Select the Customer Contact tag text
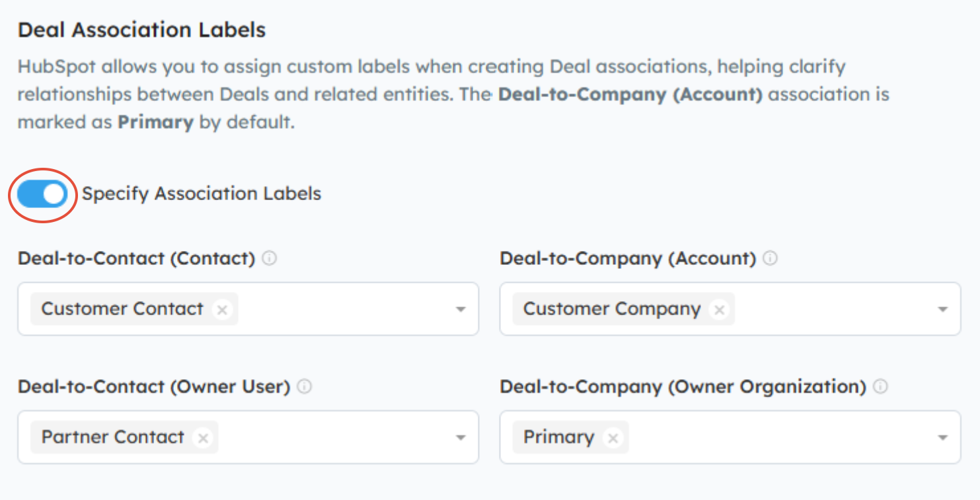This screenshot has width=980, height=500. tap(122, 309)
